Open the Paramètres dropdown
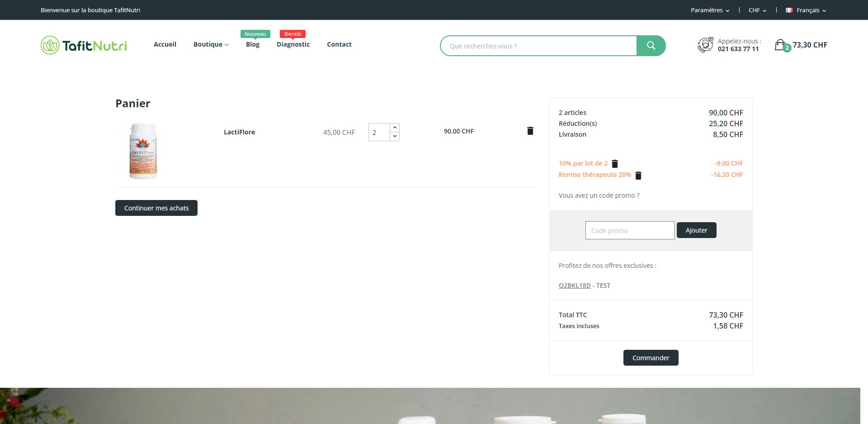The height and width of the screenshot is (424, 868). coord(710,10)
